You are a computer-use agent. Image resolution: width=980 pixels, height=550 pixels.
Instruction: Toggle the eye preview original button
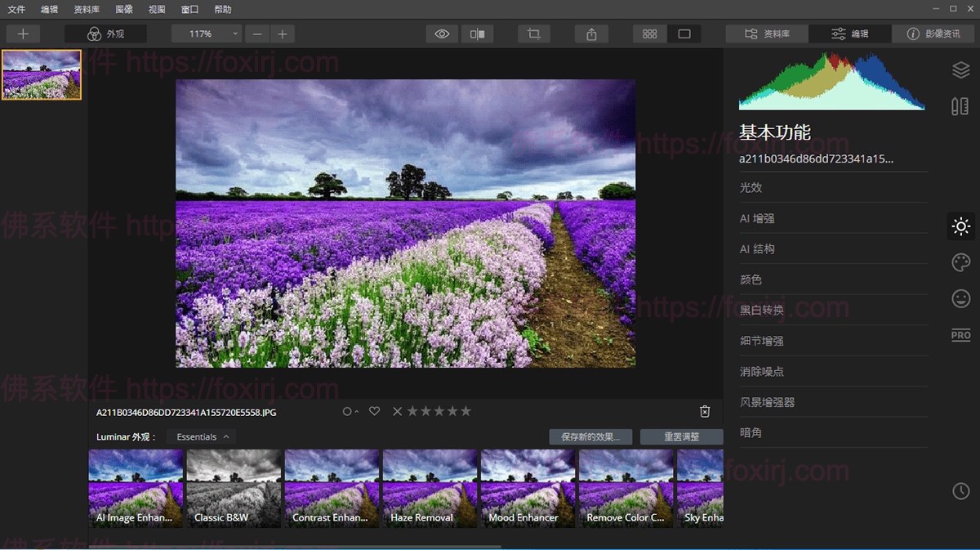(x=442, y=34)
